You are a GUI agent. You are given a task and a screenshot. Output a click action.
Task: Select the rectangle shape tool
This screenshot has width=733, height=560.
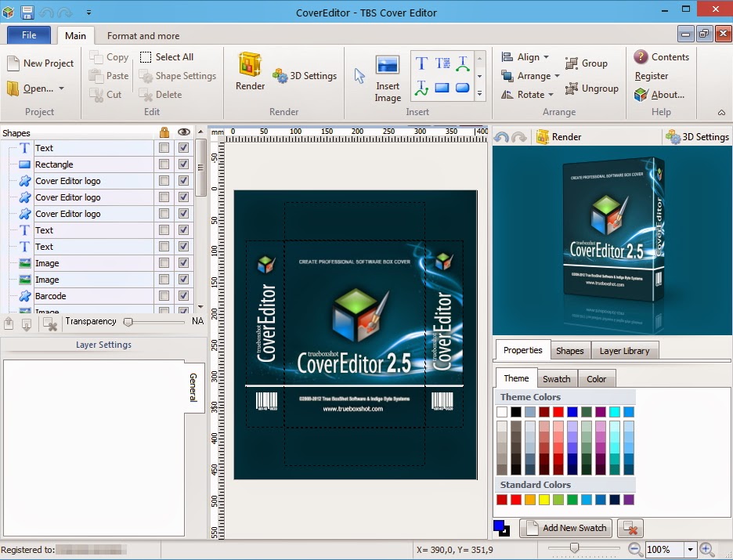click(x=442, y=88)
